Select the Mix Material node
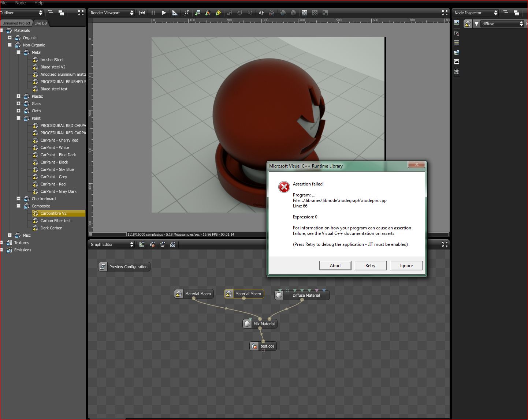The height and width of the screenshot is (420, 528). (264, 324)
